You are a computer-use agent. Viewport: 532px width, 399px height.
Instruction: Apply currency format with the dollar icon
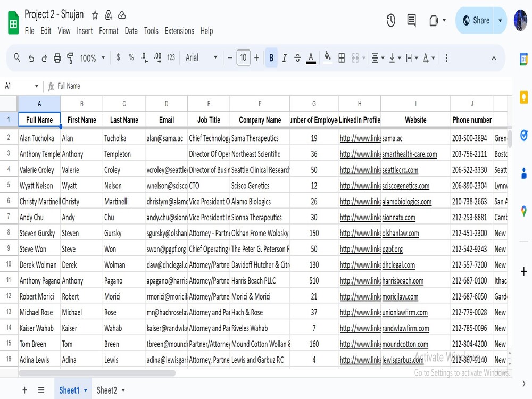click(x=118, y=57)
